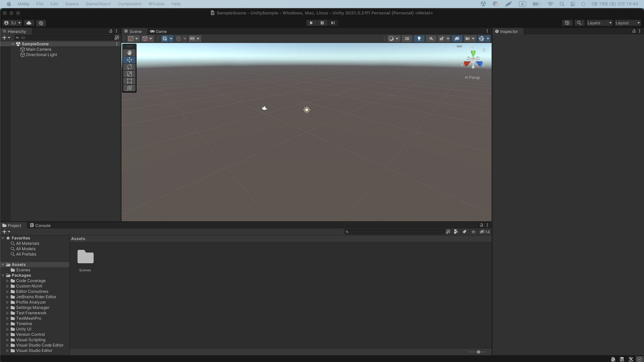Enable 2D mode in Scene view
644x362 pixels.
(x=407, y=38)
